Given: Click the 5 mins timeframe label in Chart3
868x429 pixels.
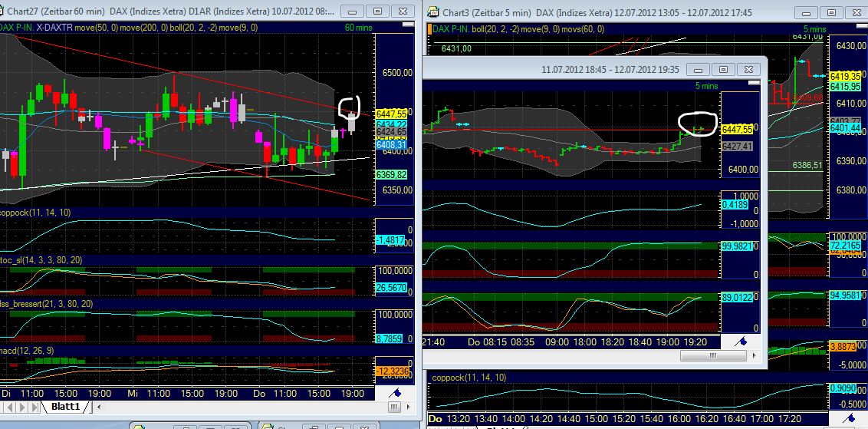Looking at the screenshot, I should pyautogui.click(x=814, y=29).
